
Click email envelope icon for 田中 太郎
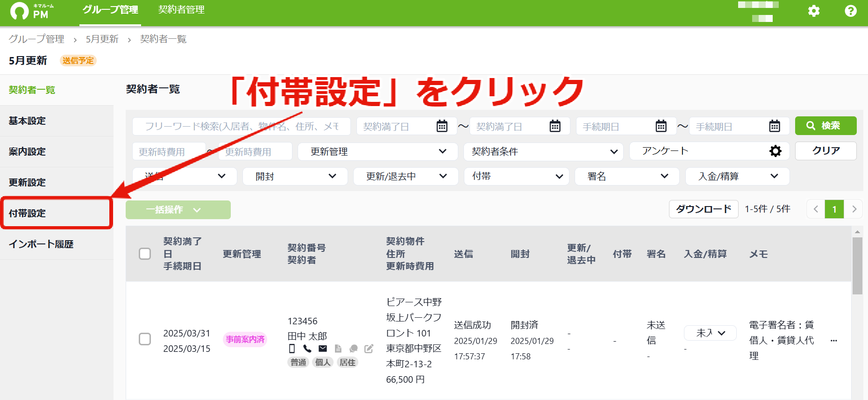tap(323, 349)
